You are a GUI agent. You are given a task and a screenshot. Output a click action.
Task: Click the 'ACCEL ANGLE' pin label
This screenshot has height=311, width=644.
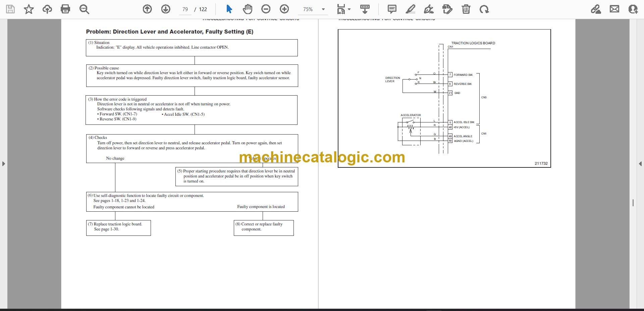[463, 136]
